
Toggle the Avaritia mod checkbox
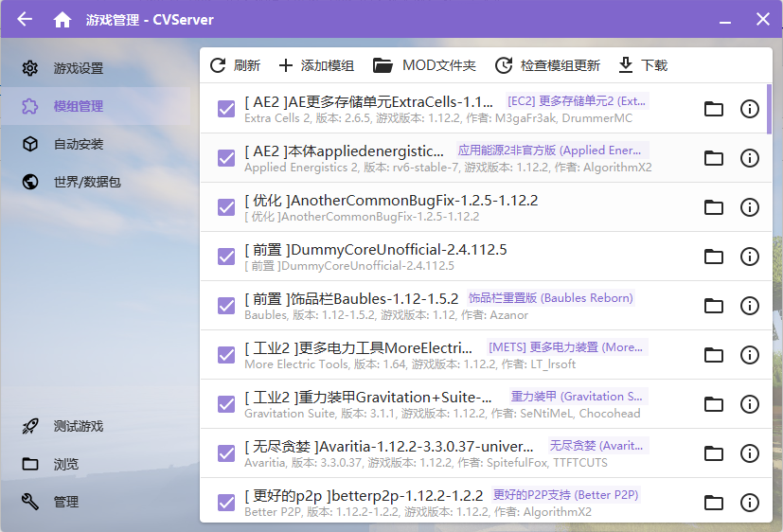click(x=226, y=453)
